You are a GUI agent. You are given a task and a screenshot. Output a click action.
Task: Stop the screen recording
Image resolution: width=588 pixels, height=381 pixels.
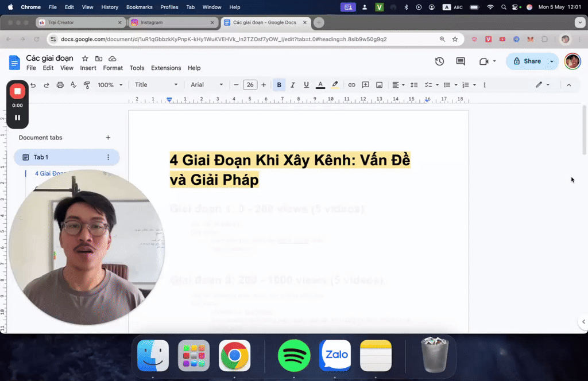pyautogui.click(x=17, y=91)
